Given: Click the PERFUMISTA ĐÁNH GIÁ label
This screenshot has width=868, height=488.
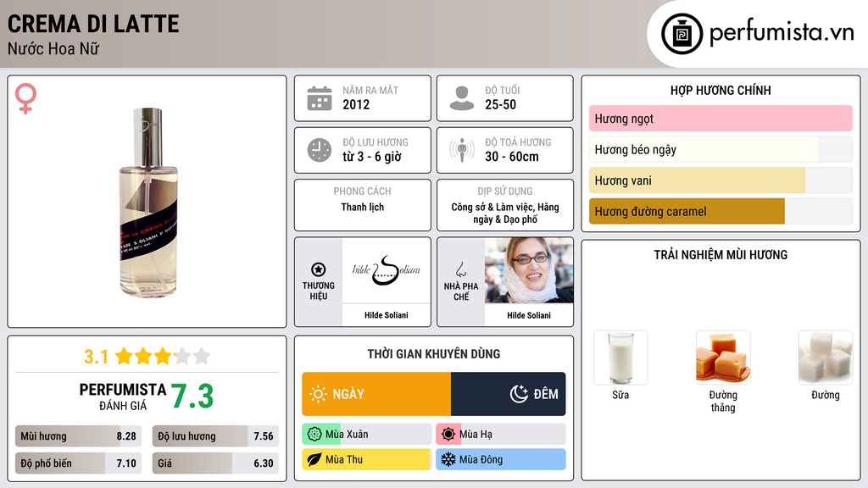Looking at the screenshot, I should click(123, 396).
